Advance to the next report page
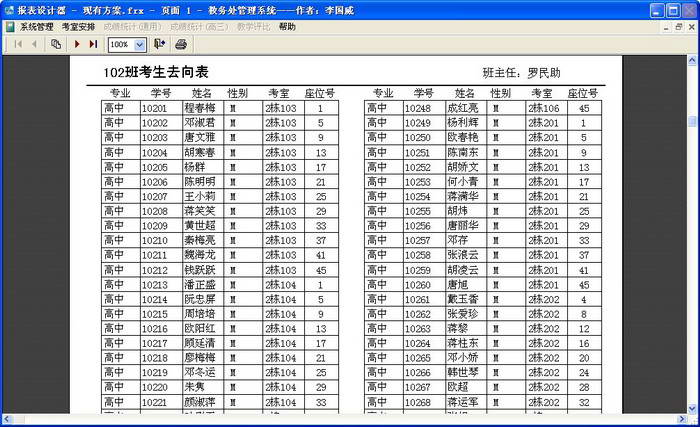Screen dimensions: 700x427 pos(77,44)
